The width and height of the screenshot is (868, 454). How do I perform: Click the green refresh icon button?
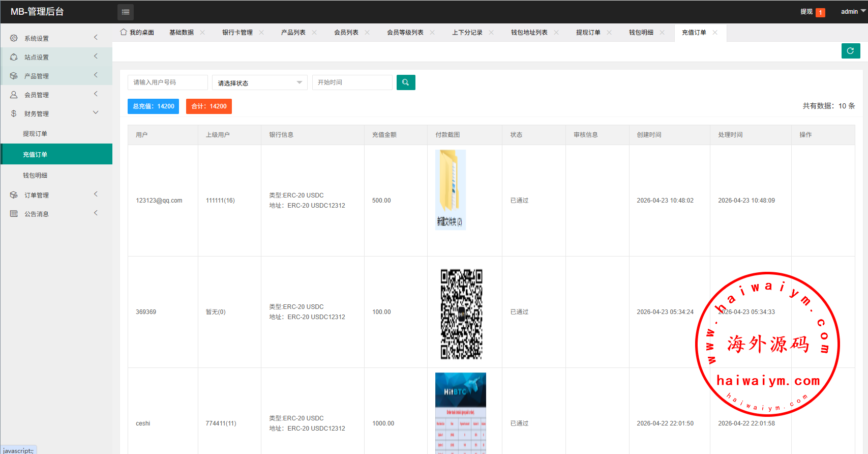[x=850, y=51]
